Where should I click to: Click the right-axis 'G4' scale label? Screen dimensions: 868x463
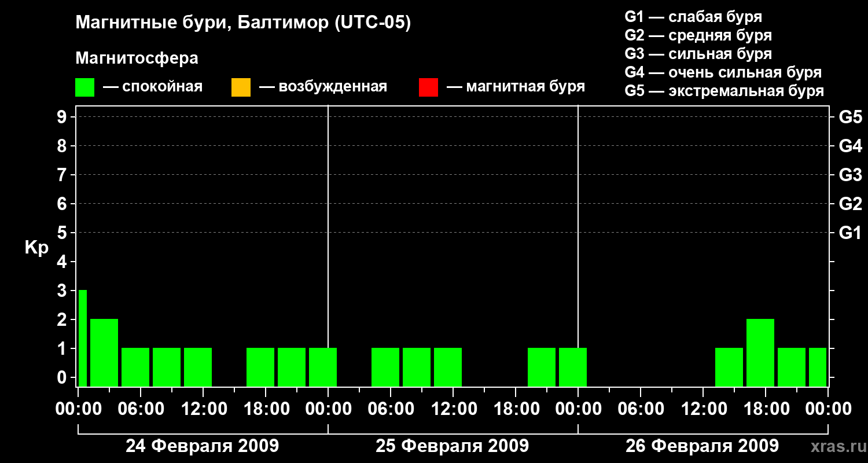851,146
